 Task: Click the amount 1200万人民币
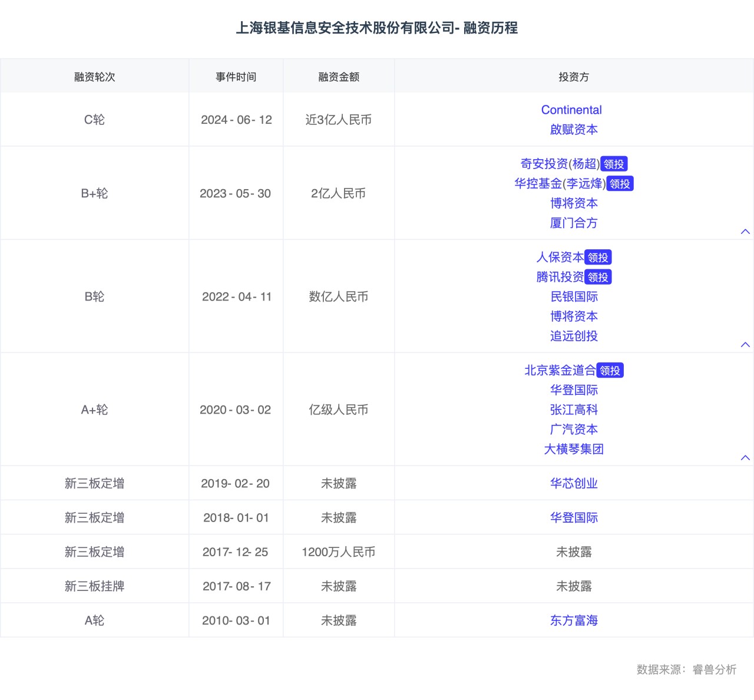click(x=339, y=552)
